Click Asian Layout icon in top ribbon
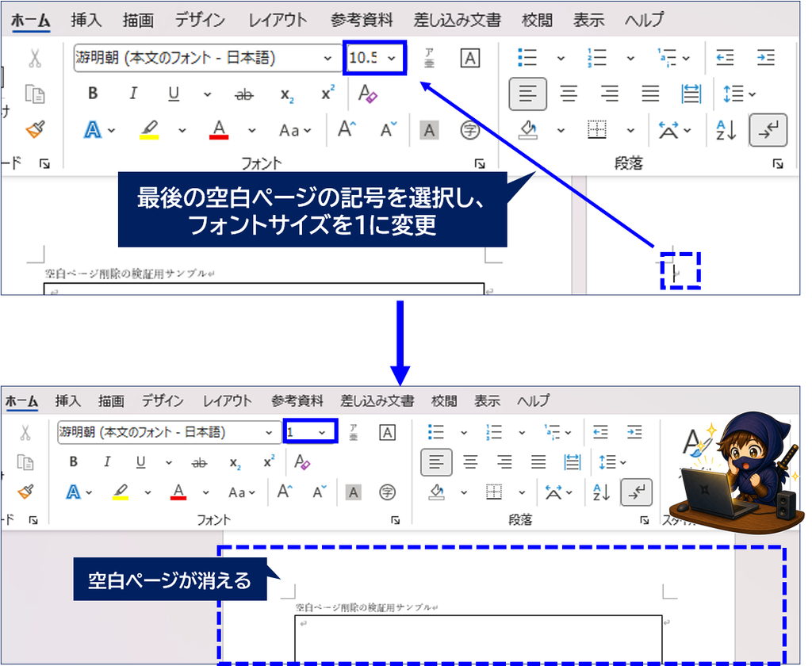 [674, 130]
